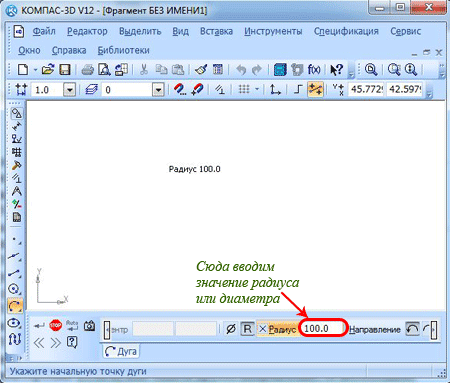This screenshot has width=450, height=383.
Task: Switch to the Designations panel icon in sidebar
Action: tap(16, 139)
